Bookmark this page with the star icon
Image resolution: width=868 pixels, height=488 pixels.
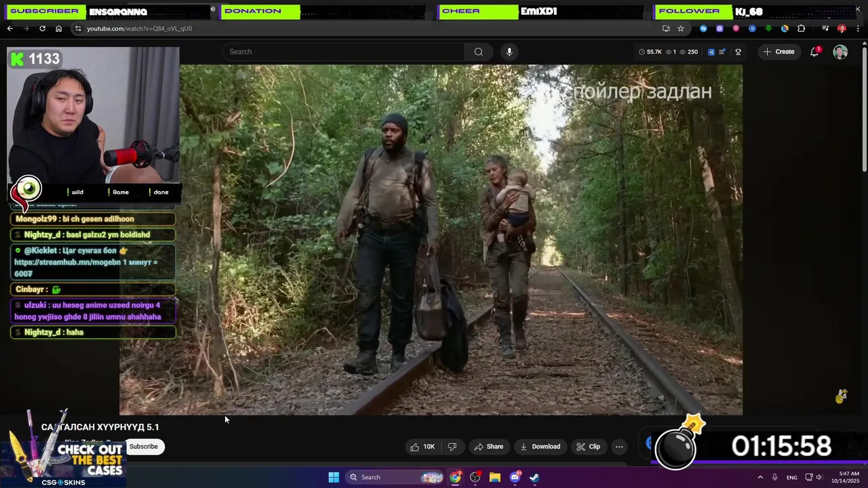point(681,28)
